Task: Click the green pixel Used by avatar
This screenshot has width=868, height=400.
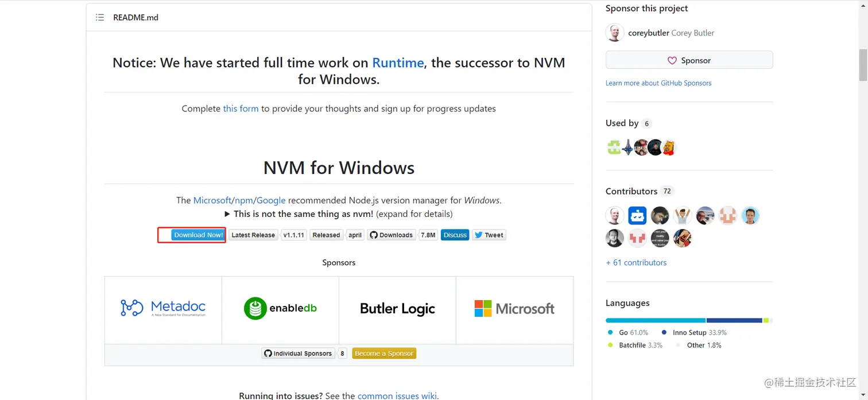Action: click(614, 147)
